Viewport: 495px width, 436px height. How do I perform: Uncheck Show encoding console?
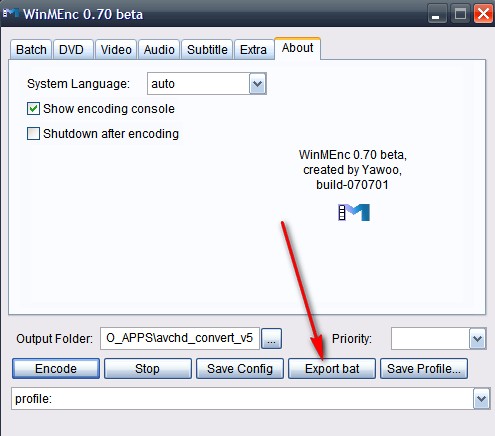pos(33,109)
